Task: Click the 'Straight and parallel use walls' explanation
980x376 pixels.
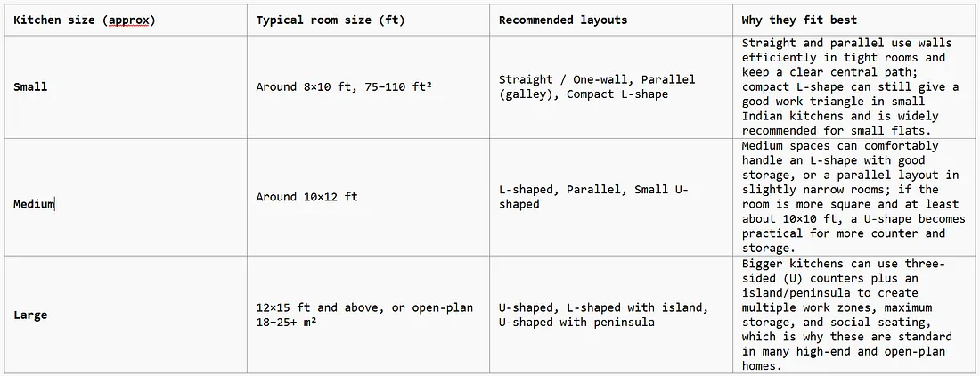Action: pyautogui.click(x=855, y=86)
